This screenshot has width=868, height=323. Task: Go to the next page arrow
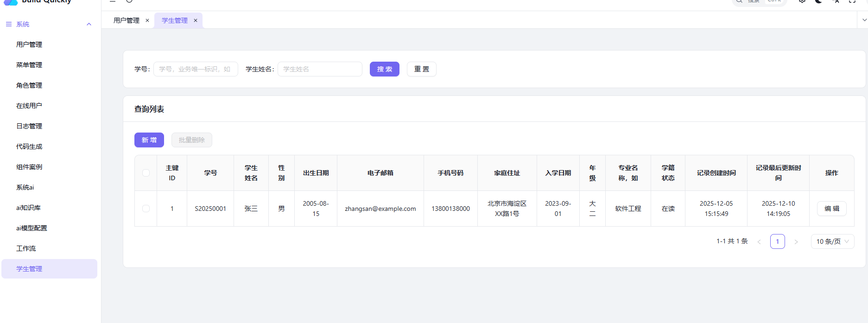(796, 242)
